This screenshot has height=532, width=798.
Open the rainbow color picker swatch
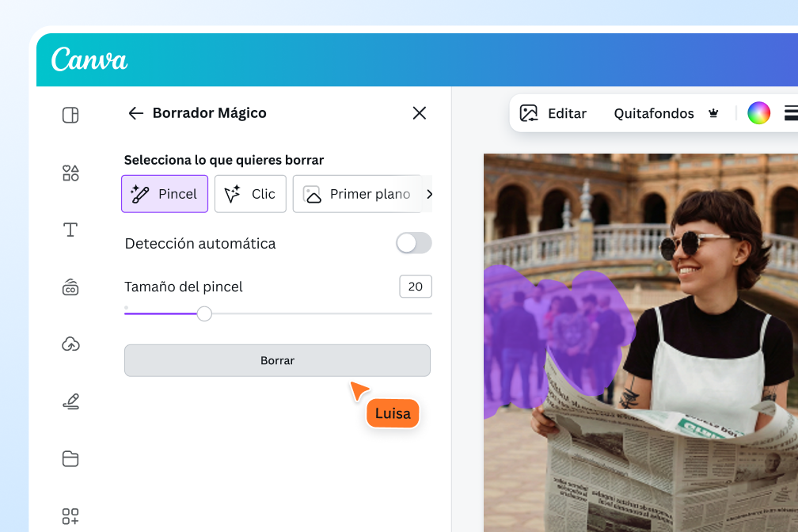pos(758,113)
